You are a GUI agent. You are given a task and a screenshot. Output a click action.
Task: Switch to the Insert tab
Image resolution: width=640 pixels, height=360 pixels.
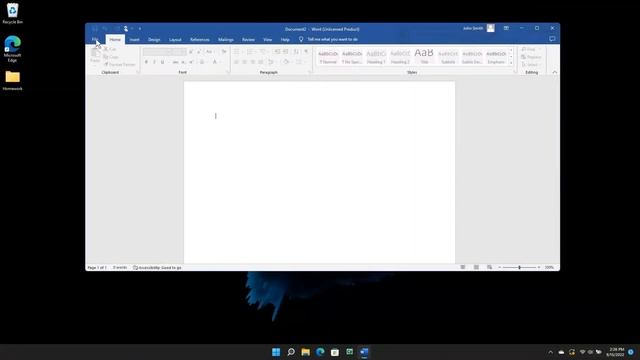[x=134, y=40]
